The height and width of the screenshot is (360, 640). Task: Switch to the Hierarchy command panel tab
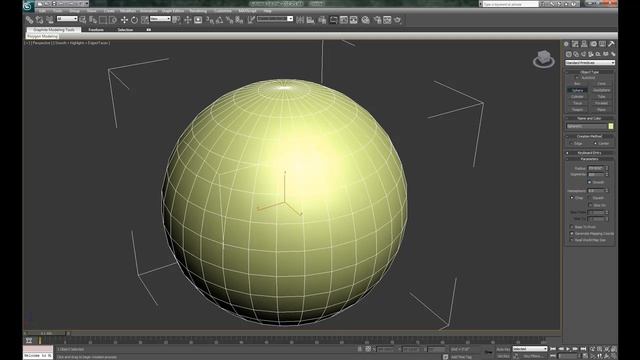coord(584,44)
